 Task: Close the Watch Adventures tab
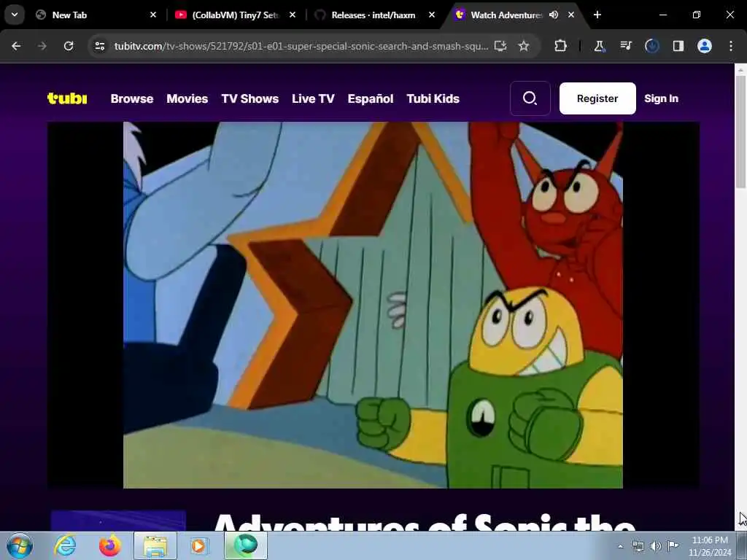(570, 15)
